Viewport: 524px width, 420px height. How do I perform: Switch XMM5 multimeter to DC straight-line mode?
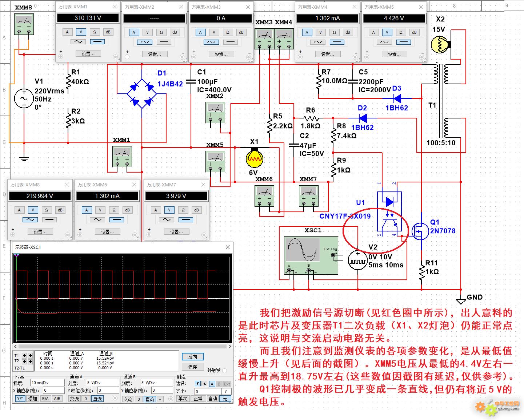coord(403,42)
